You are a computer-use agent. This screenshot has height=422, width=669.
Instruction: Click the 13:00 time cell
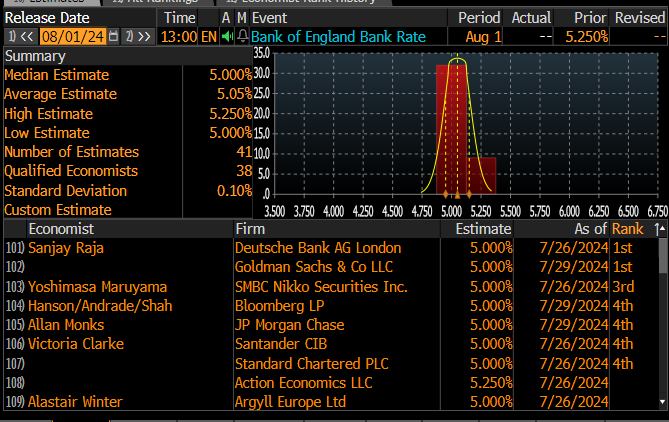[179, 37]
